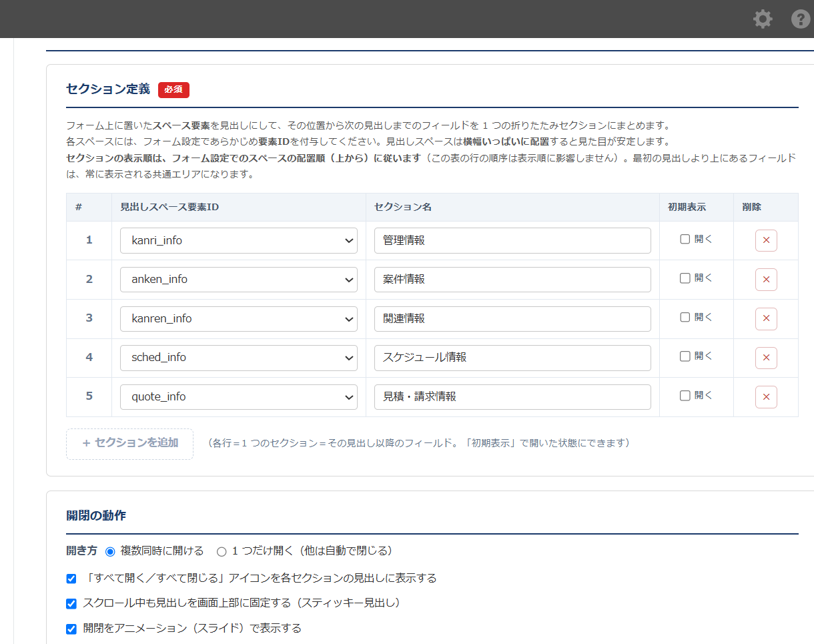Edit the スケジュール情報 section name field

[512, 358]
